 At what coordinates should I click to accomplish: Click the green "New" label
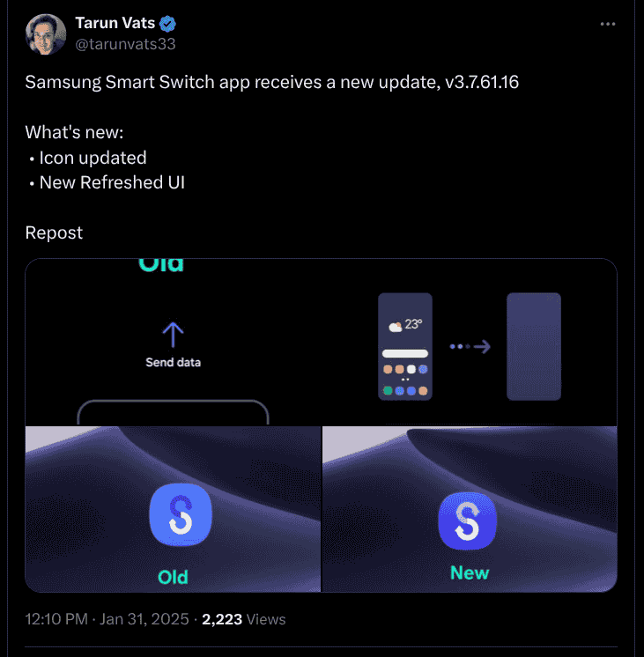[x=470, y=572]
